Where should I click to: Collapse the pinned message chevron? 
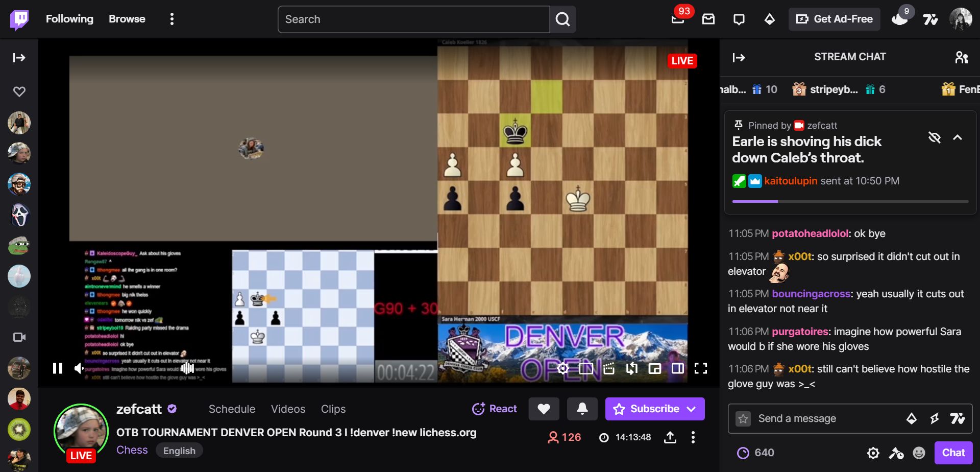(958, 137)
